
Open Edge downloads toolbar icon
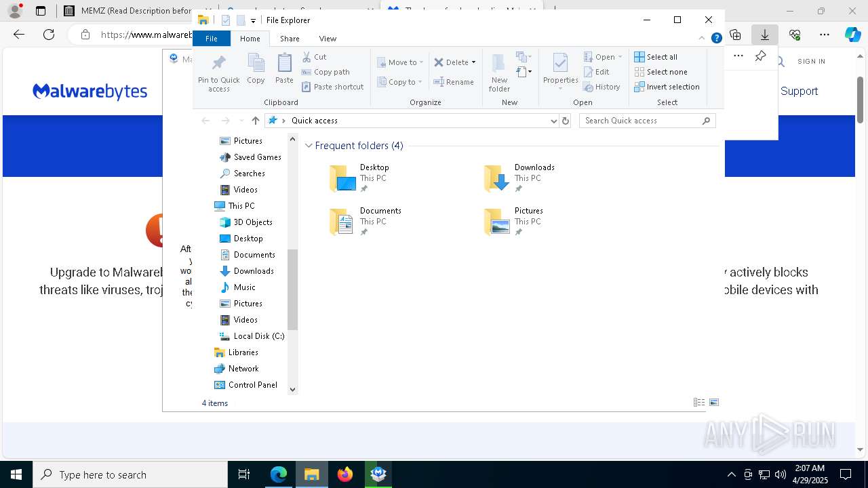point(765,35)
